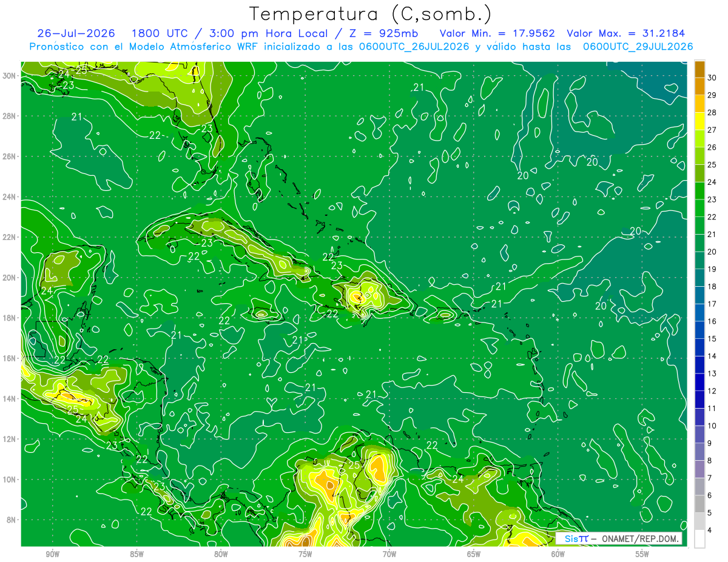Viewport: 728px width, 562px height.
Task: Click the "55W" longitude axis label
Action: (x=642, y=554)
